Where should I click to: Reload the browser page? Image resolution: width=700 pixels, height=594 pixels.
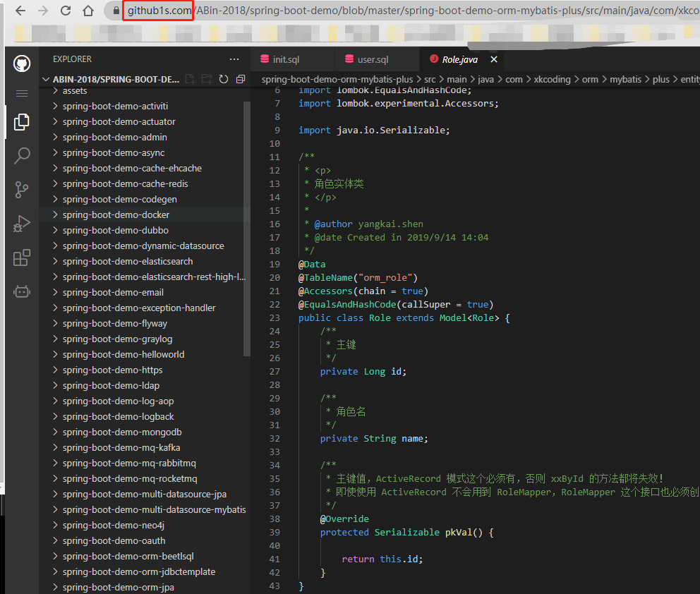click(x=66, y=11)
